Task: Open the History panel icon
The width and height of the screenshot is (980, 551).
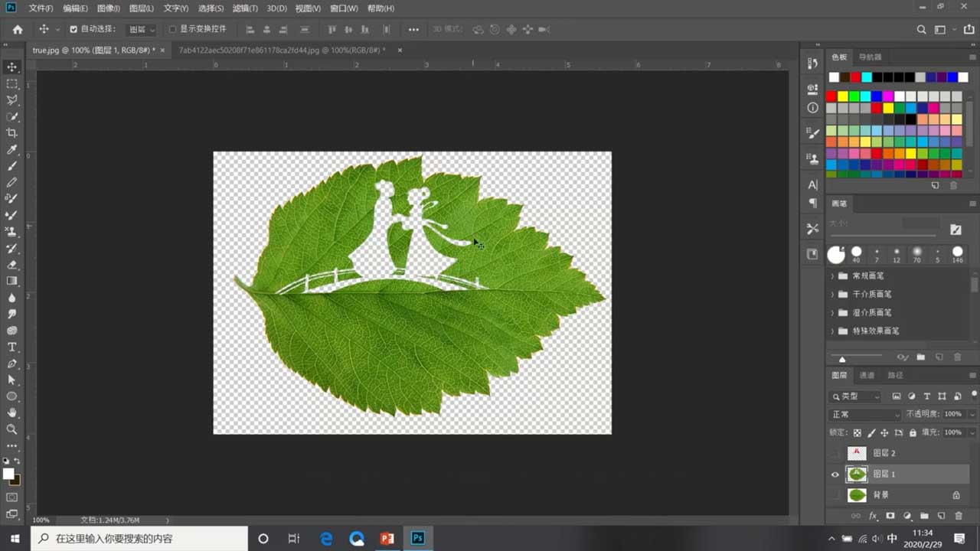Action: tap(812, 64)
